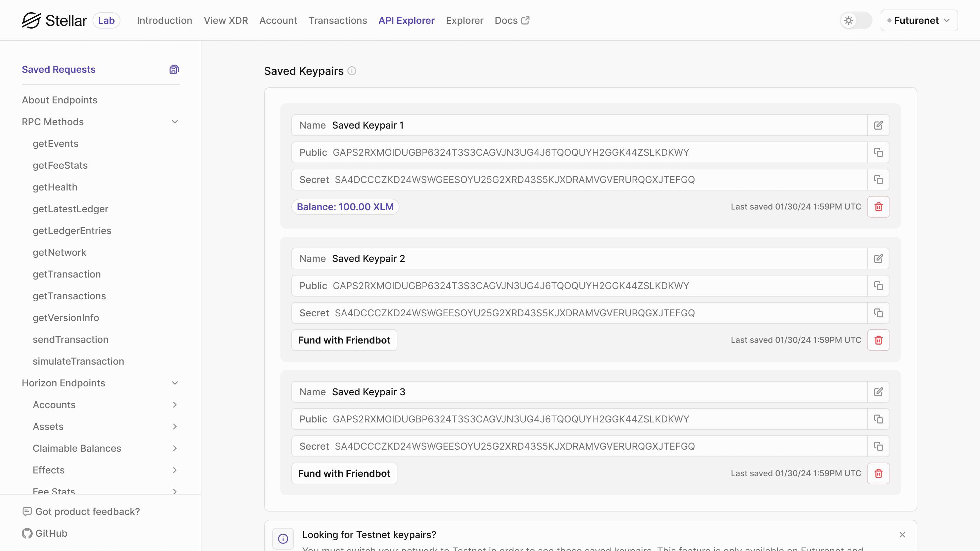
Task: Delete Saved Keypair 3 with trash icon
Action: click(x=878, y=473)
